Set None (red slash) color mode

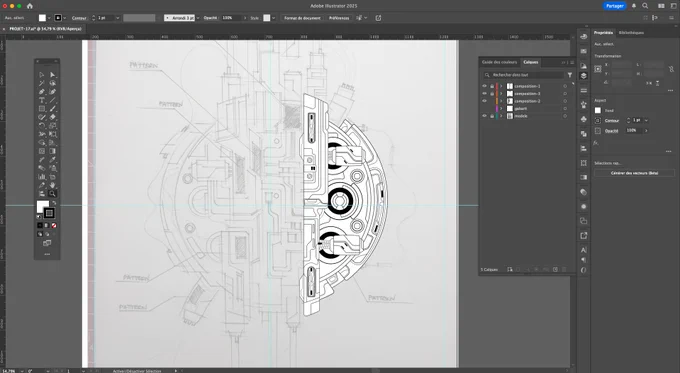54,226
